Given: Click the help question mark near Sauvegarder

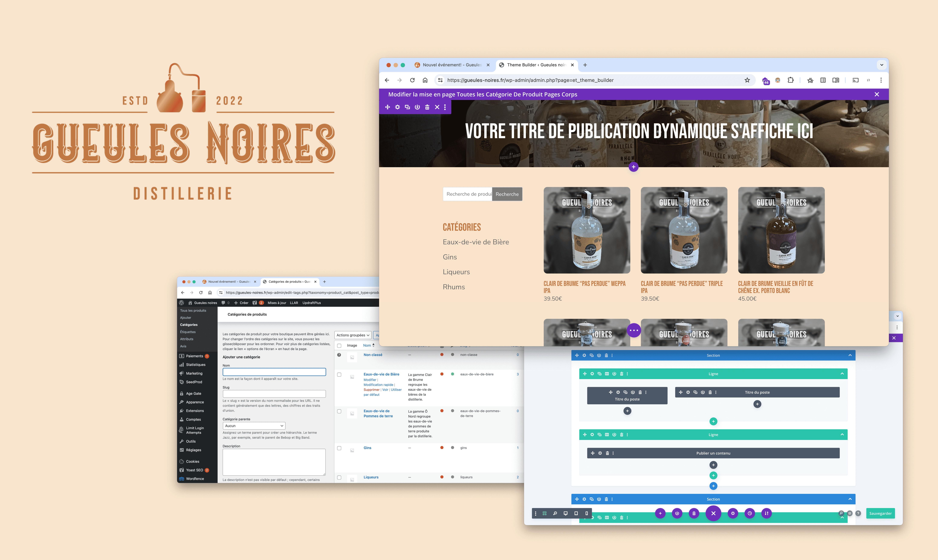Looking at the screenshot, I should 858,513.
